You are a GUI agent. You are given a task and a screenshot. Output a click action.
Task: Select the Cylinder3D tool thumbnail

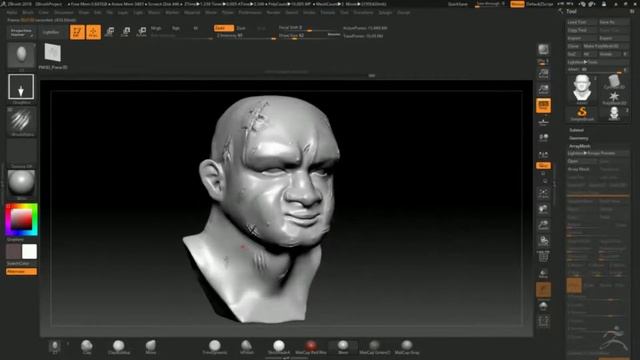(x=613, y=81)
